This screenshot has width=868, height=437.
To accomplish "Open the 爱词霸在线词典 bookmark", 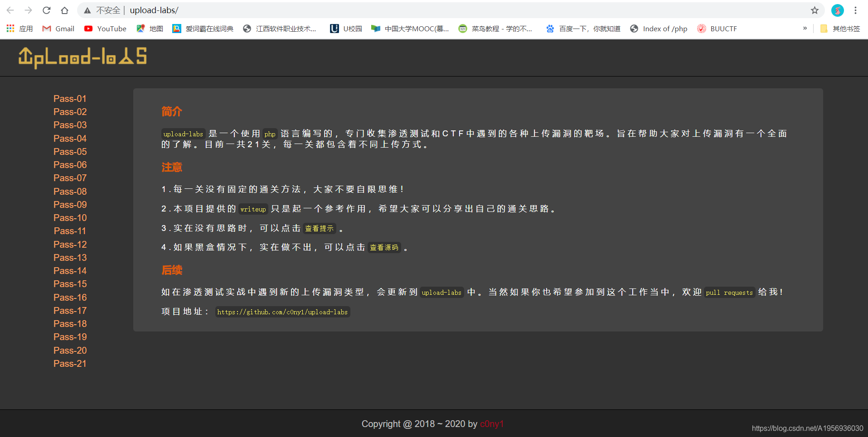I will coord(203,29).
